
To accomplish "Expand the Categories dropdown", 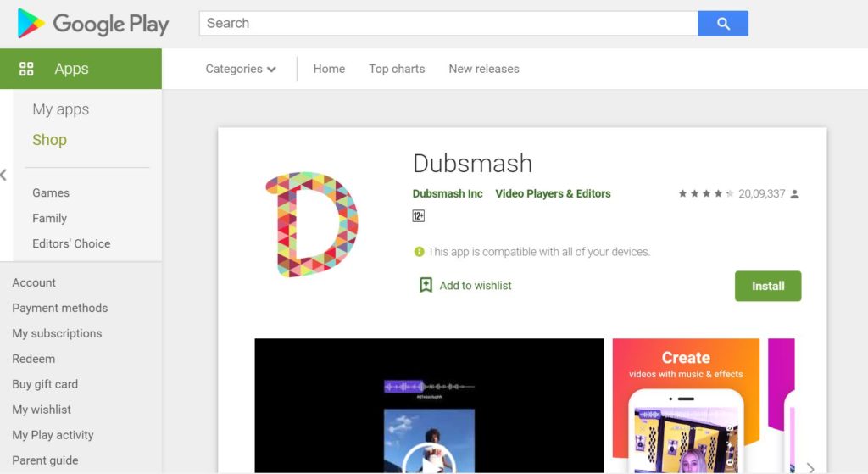I will pyautogui.click(x=241, y=69).
